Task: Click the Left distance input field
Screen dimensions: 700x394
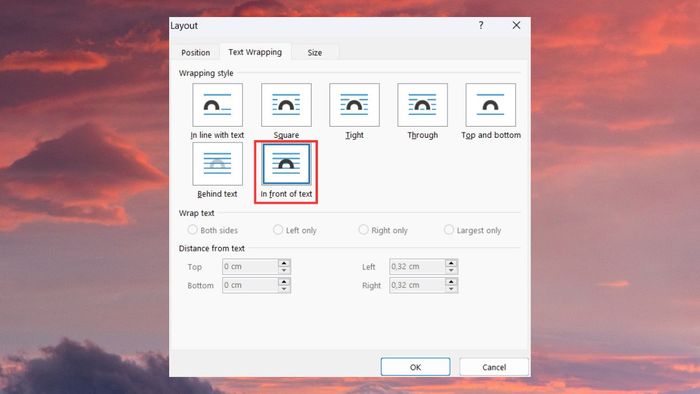Action: coord(417,267)
